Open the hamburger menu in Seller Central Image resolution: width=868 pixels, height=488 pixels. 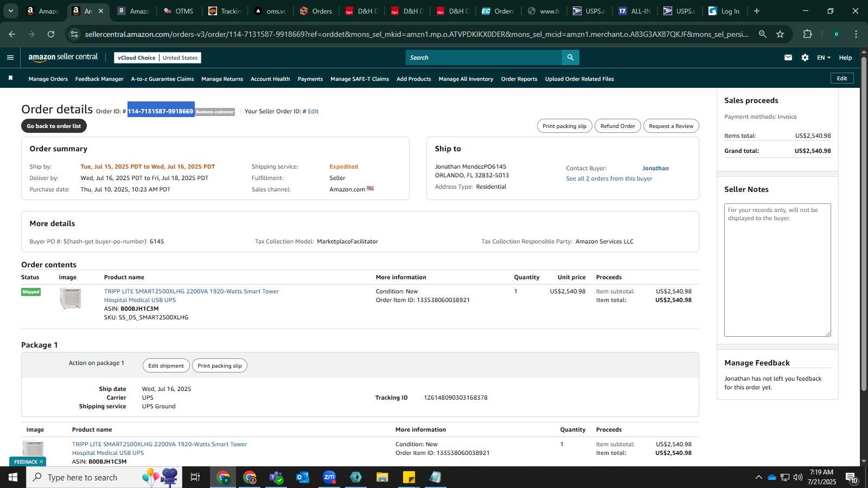coord(10,57)
